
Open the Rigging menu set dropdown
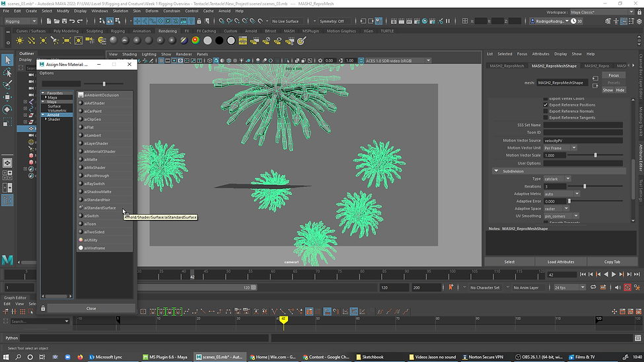[20, 21]
